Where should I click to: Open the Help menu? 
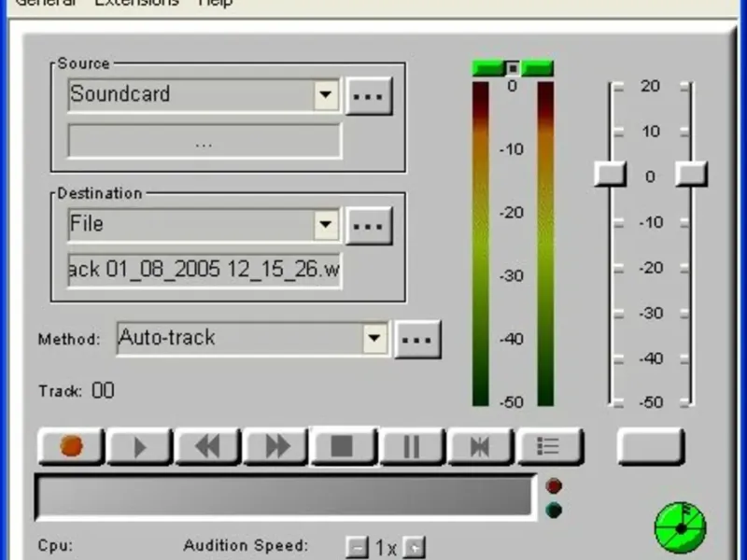coord(216,3)
